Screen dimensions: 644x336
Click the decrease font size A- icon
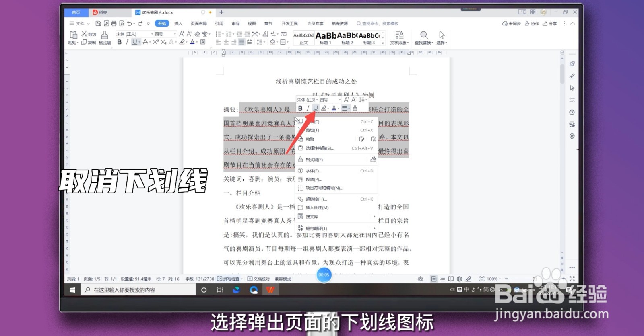click(190, 34)
